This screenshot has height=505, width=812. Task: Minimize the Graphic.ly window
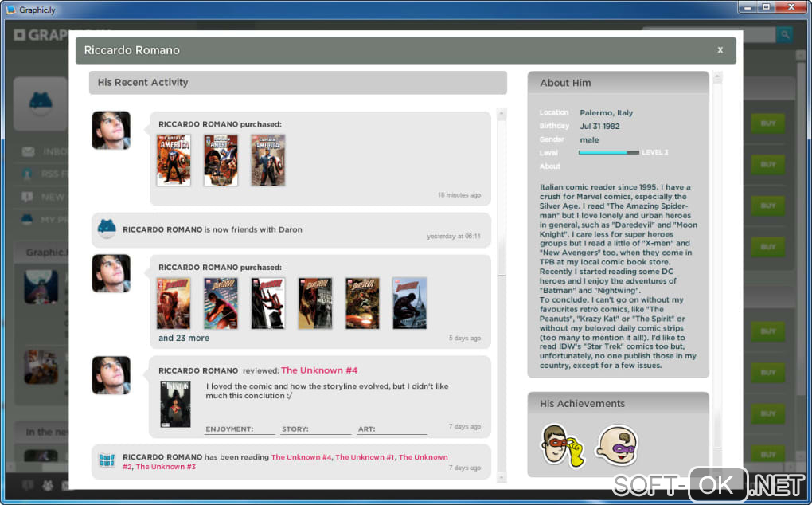tap(748, 6)
